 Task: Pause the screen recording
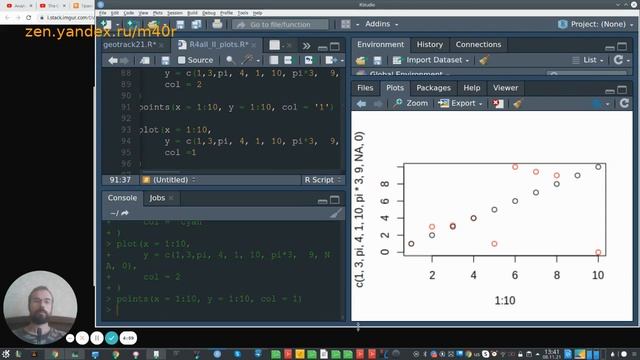(x=97, y=338)
